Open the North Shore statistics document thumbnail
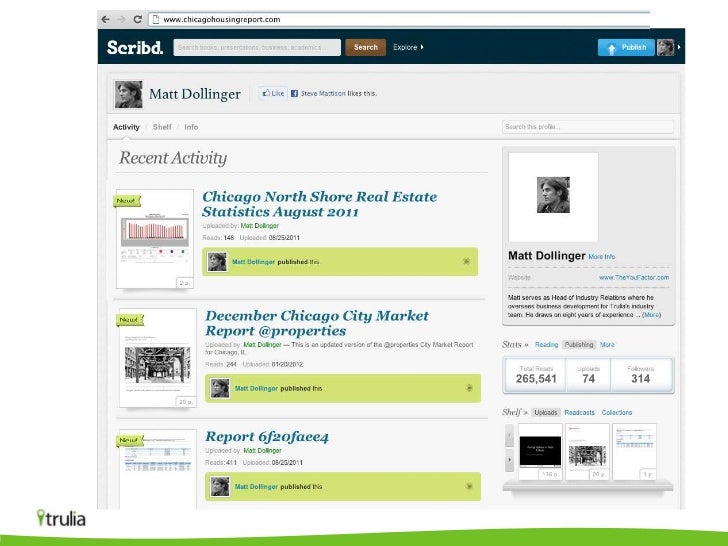The width and height of the screenshot is (728, 546). [155, 239]
